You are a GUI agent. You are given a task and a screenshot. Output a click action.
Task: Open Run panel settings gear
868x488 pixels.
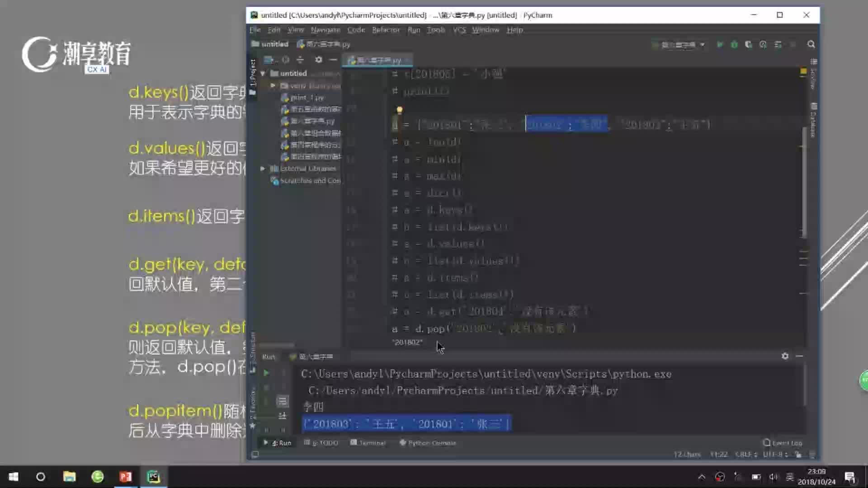785,356
